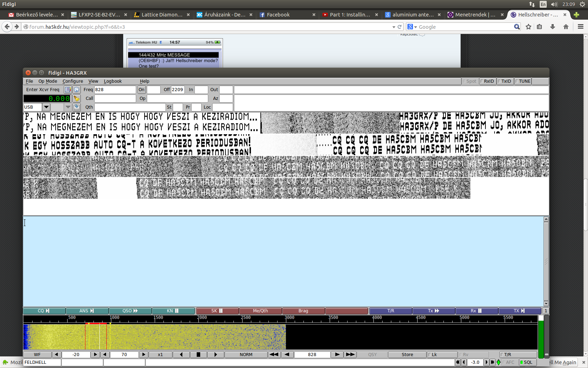
Task: Open the logbook book icon
Action: click(x=68, y=90)
